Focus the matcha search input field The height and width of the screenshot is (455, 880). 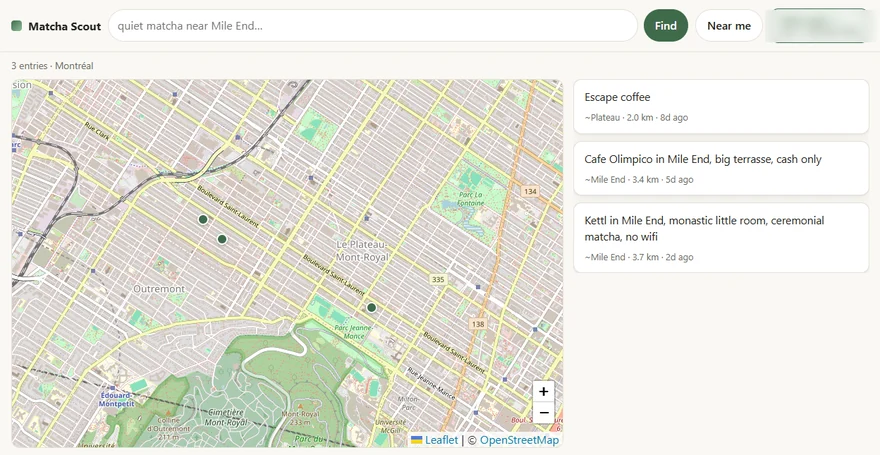pyautogui.click(x=373, y=26)
